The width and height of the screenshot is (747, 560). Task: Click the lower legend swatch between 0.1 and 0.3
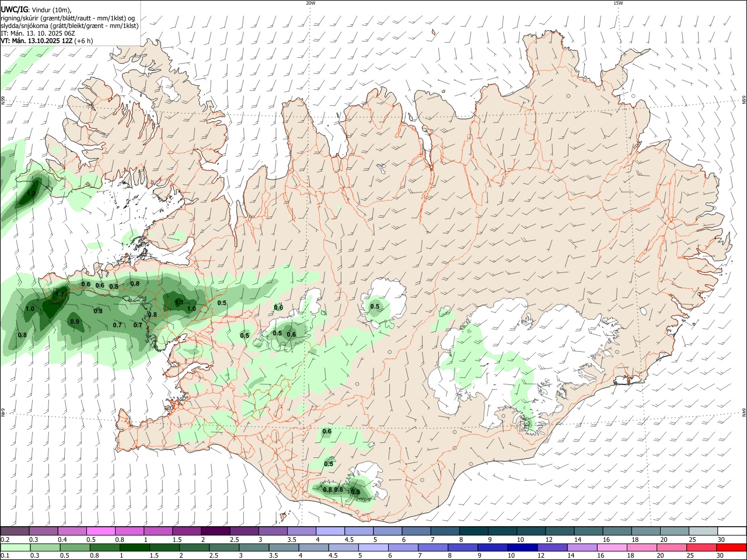pyautogui.click(x=15, y=548)
